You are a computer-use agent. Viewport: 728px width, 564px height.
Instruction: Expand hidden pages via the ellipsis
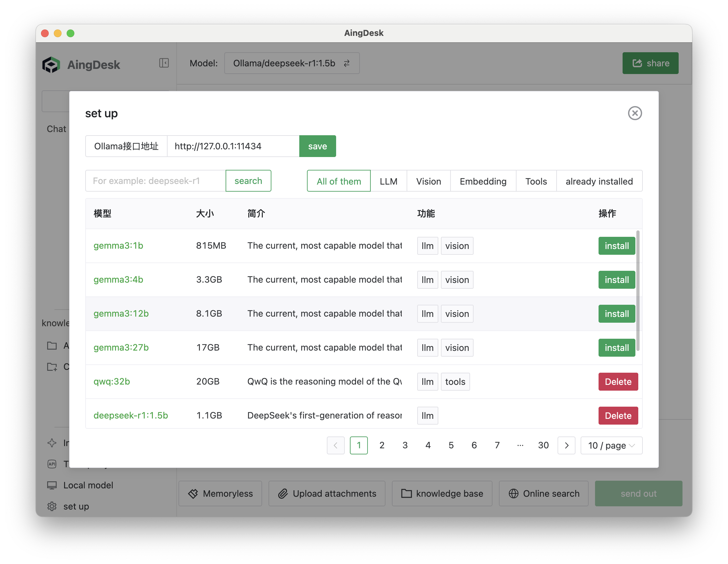click(x=520, y=445)
